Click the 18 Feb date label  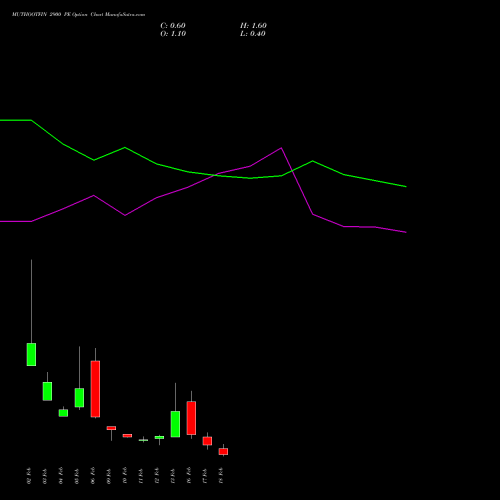[x=221, y=476]
